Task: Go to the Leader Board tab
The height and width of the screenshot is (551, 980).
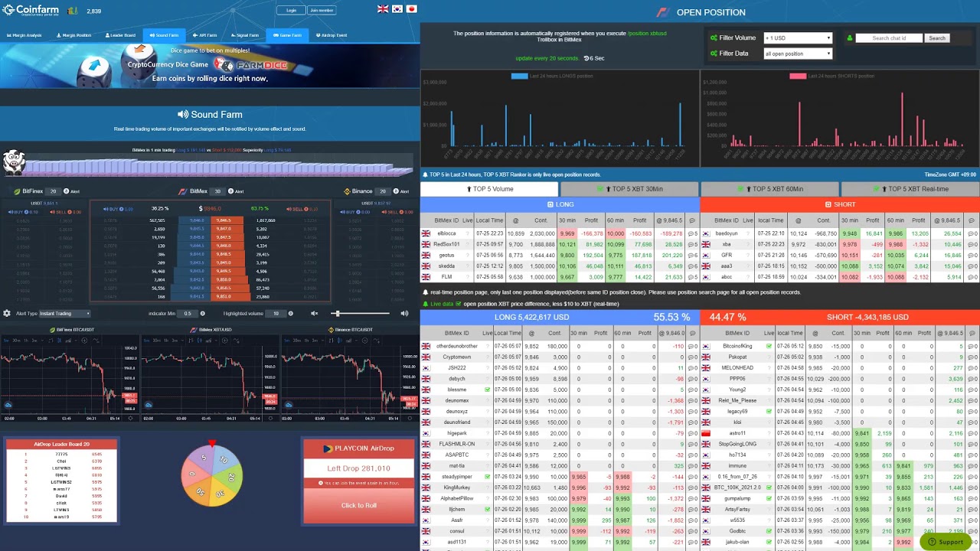Action: coord(120,35)
